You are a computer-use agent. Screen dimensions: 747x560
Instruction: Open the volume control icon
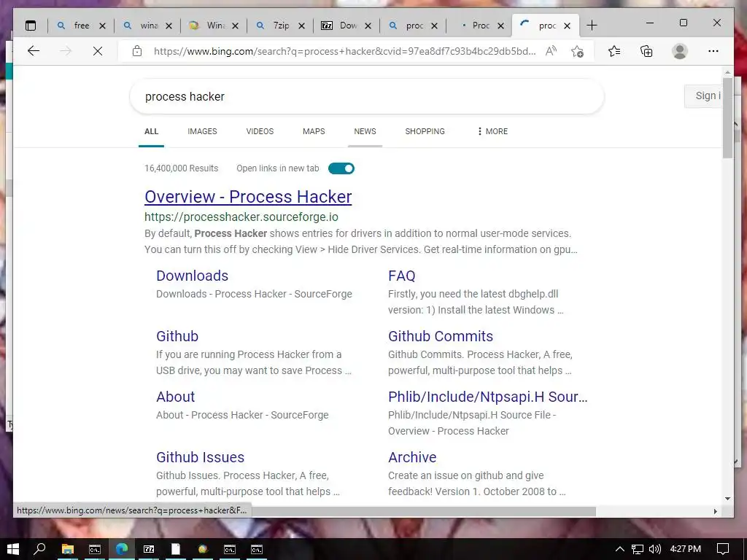[x=655, y=549]
